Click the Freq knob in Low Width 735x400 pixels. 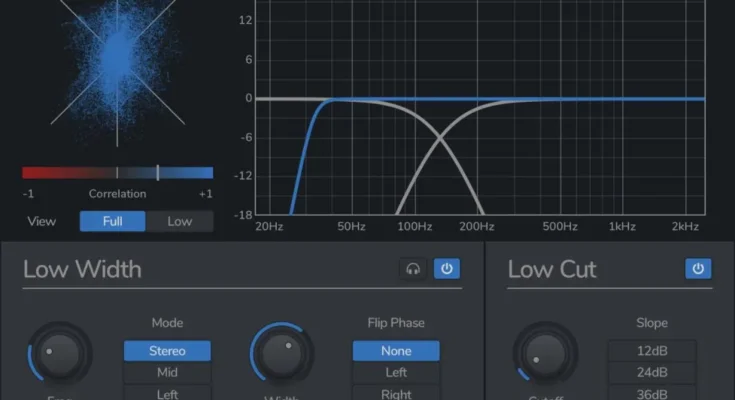60,353
